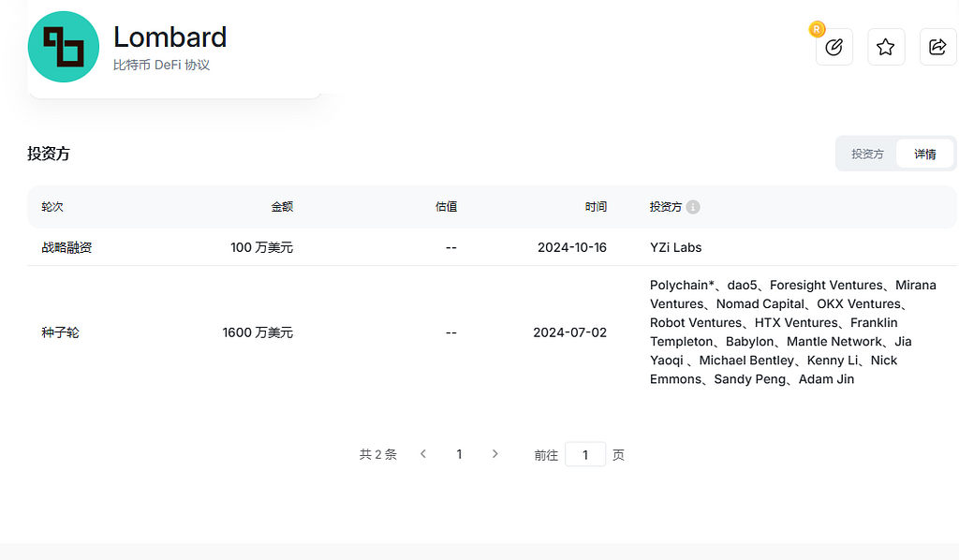This screenshot has height=560, width=959.
Task: Click the edit pencil icon
Action: [x=834, y=47]
